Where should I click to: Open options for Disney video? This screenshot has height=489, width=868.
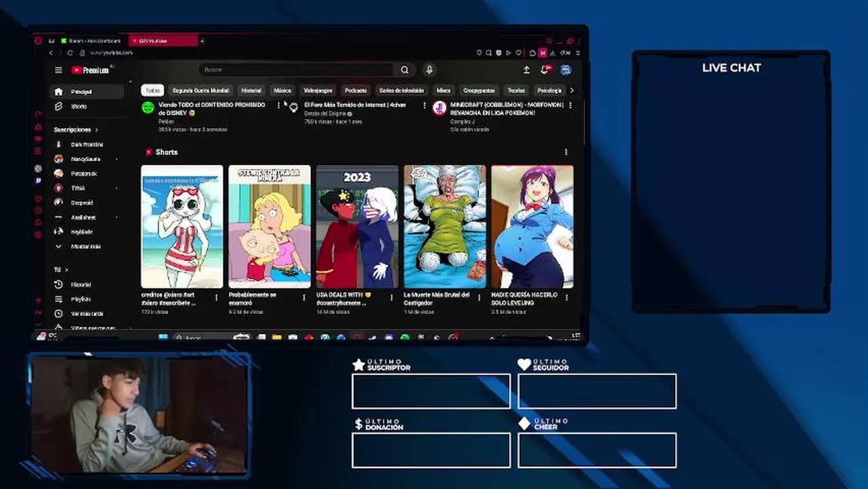click(278, 106)
